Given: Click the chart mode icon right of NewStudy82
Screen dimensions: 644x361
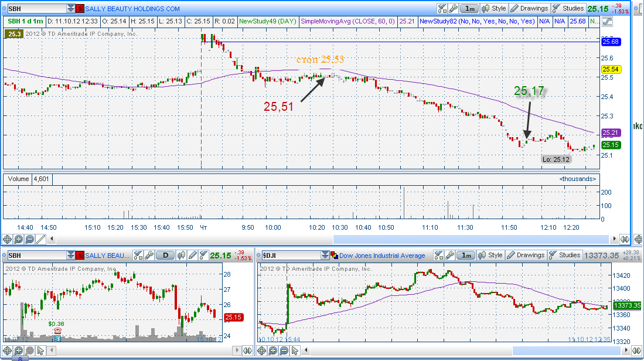Looking at the screenshot, I should point(607,21).
